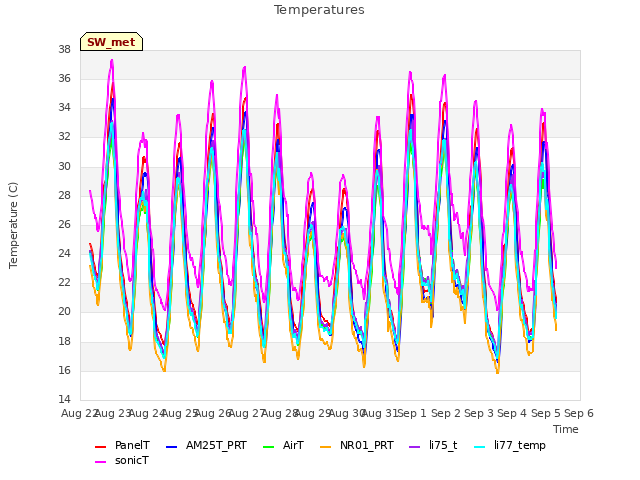Click the Temperatures chart title
Screen dimensions: 640x480
[319, 10]
